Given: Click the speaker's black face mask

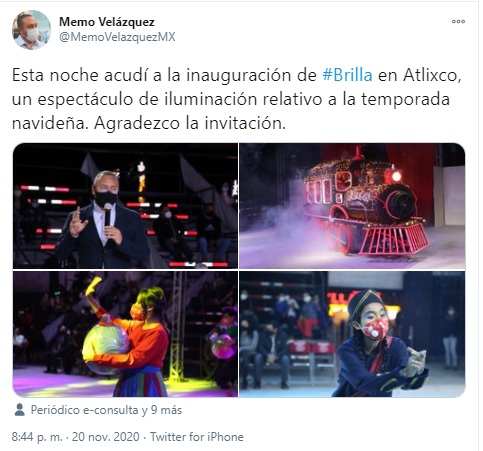Looking at the screenshot, I should (x=106, y=198).
